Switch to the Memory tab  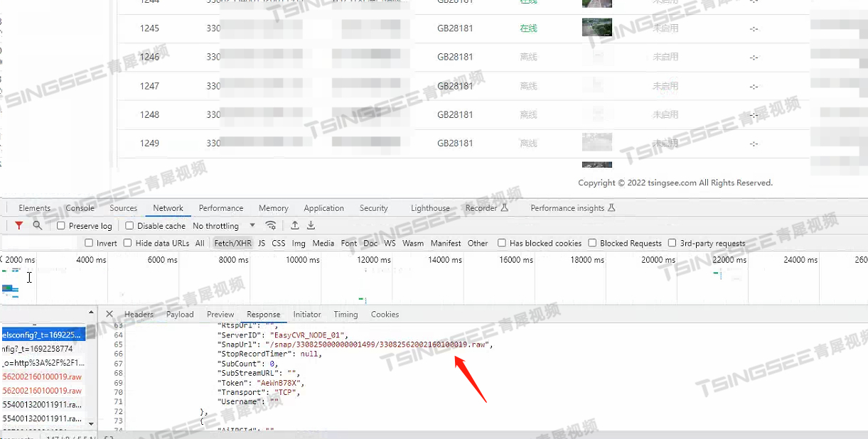click(274, 208)
